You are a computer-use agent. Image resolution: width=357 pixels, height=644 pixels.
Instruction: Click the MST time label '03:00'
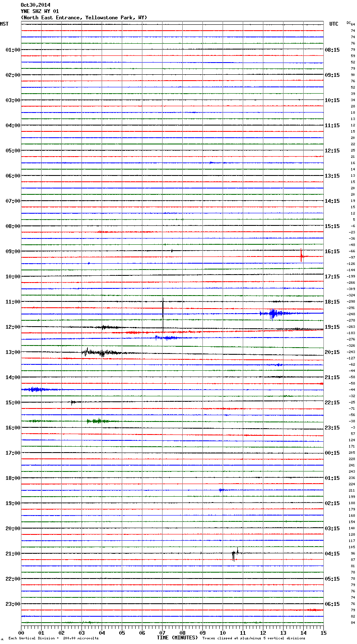pyautogui.click(x=13, y=100)
